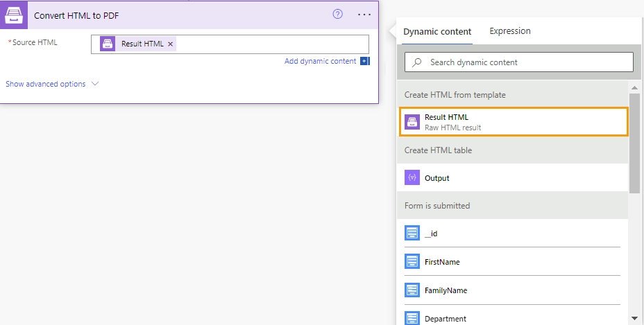Image resolution: width=644 pixels, height=325 pixels.
Task: Remove the Result HTML token
Action: 171,44
